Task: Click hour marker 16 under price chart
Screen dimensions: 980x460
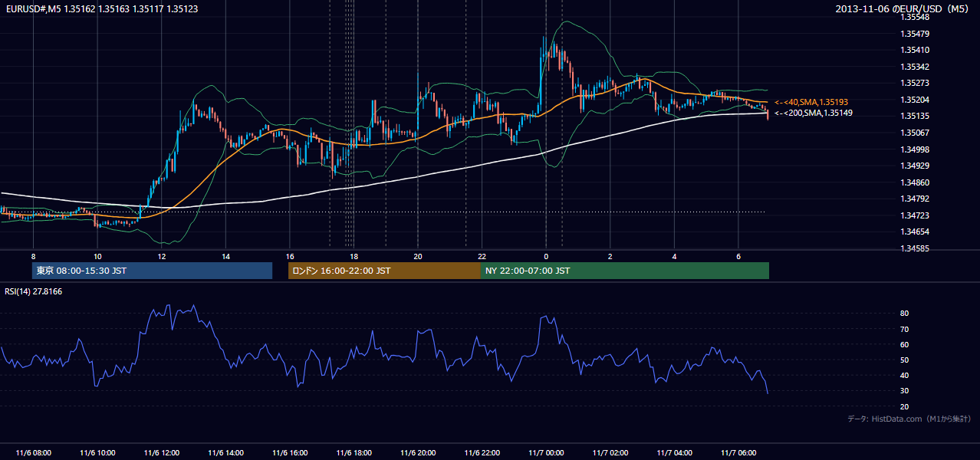Action: [290, 256]
